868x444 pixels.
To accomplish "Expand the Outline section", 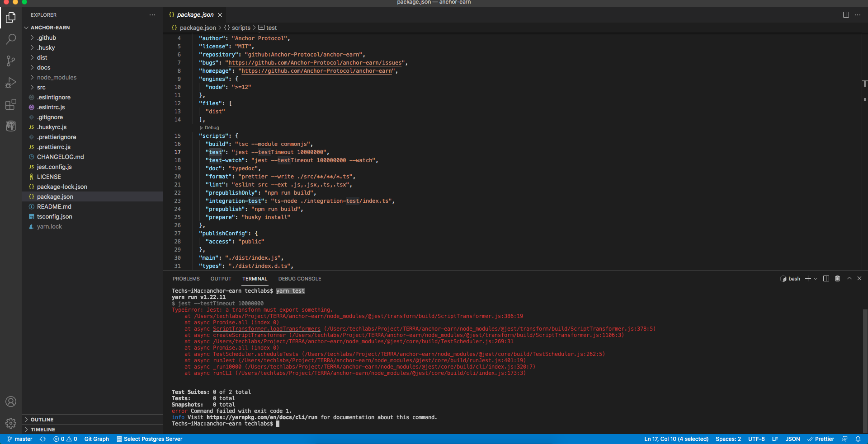I will [92, 420].
